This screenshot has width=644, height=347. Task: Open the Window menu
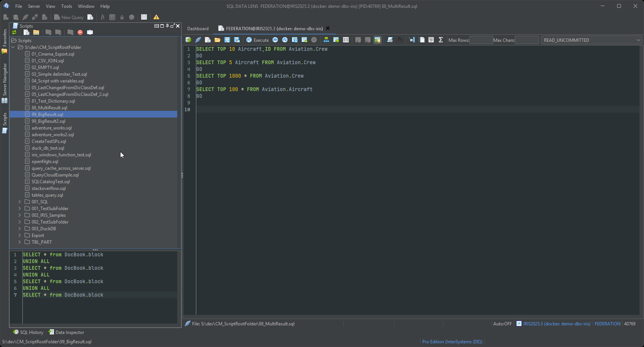[86, 6]
